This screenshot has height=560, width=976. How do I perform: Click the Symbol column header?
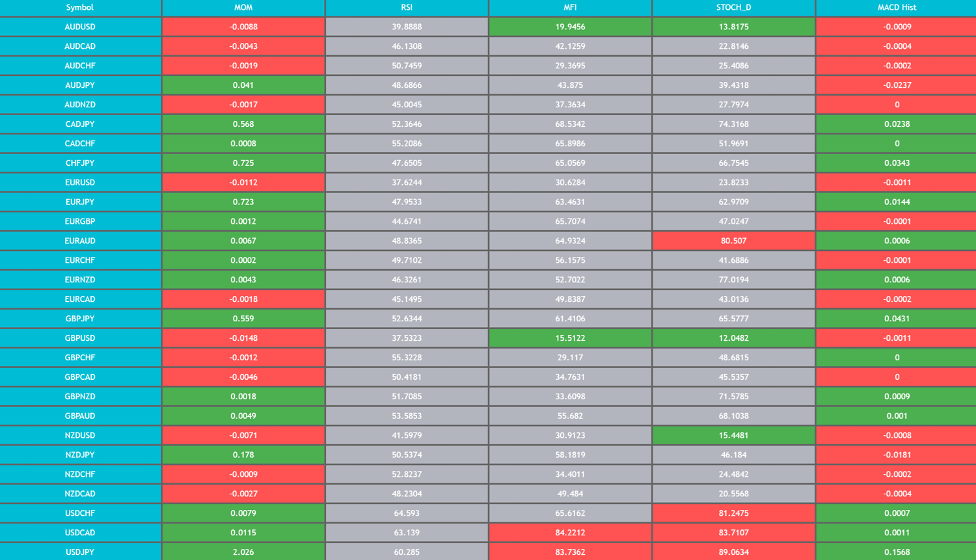[x=80, y=8]
